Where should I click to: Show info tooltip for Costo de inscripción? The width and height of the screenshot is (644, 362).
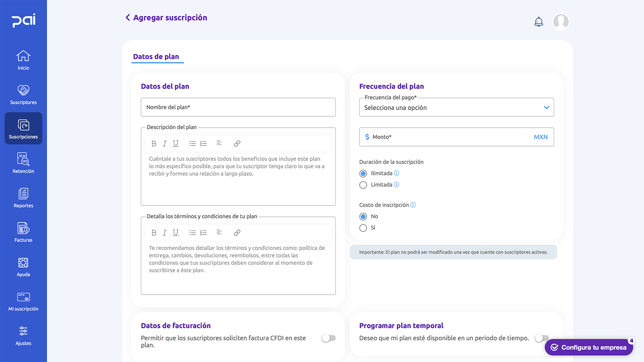(413, 205)
